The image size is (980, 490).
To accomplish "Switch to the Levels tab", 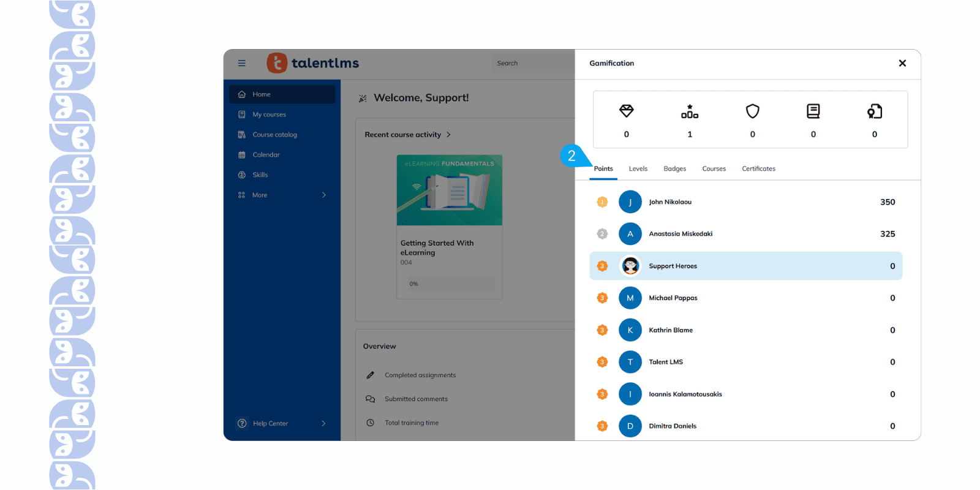I will pos(638,168).
